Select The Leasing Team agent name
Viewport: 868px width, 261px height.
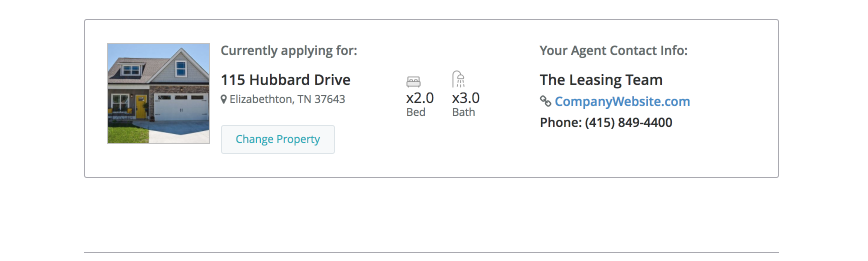point(601,80)
